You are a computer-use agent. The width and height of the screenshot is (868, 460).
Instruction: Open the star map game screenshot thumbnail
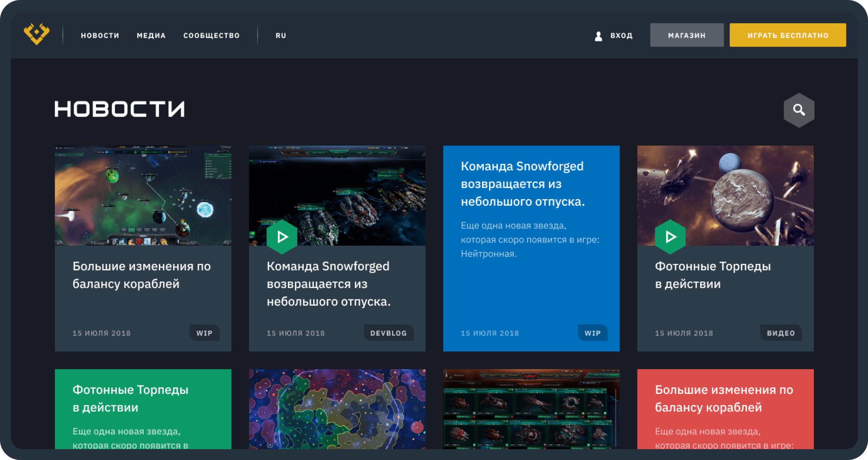click(x=143, y=195)
